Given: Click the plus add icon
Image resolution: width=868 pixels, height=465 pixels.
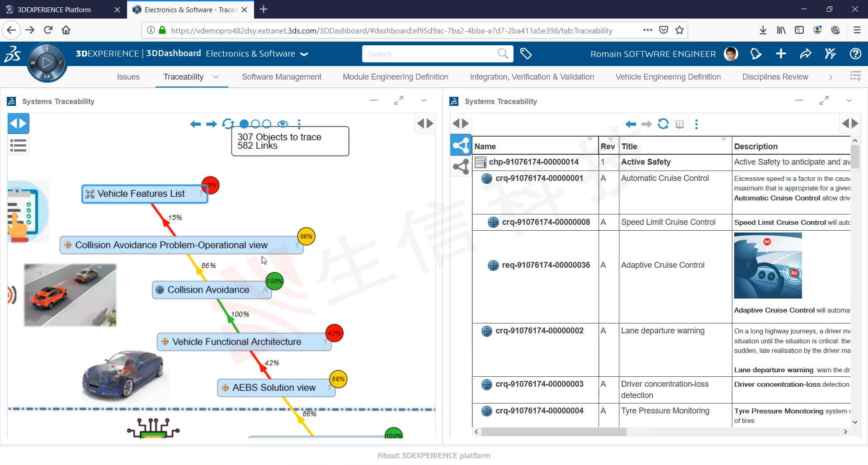Looking at the screenshot, I should (x=781, y=54).
